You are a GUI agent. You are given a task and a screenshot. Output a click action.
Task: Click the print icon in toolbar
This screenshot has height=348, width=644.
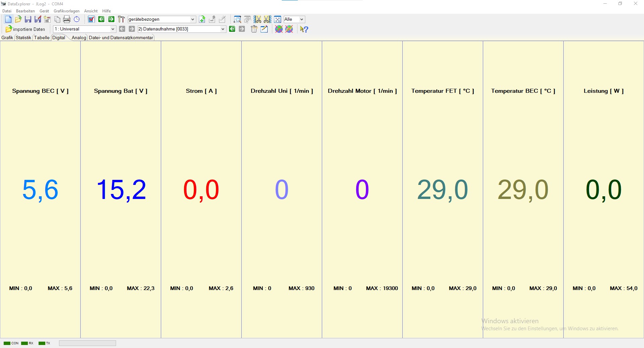pyautogui.click(x=67, y=19)
